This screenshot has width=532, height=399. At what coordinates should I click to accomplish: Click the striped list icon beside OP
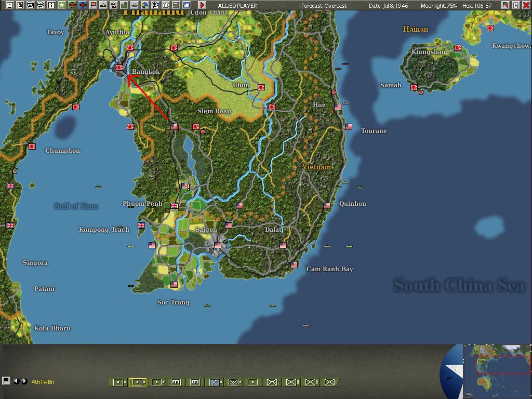tap(176, 5)
